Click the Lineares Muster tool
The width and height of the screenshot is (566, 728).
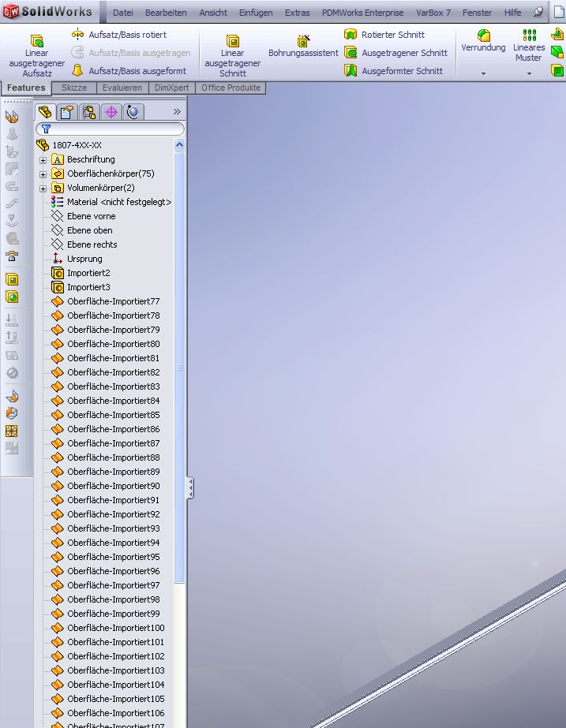529,46
